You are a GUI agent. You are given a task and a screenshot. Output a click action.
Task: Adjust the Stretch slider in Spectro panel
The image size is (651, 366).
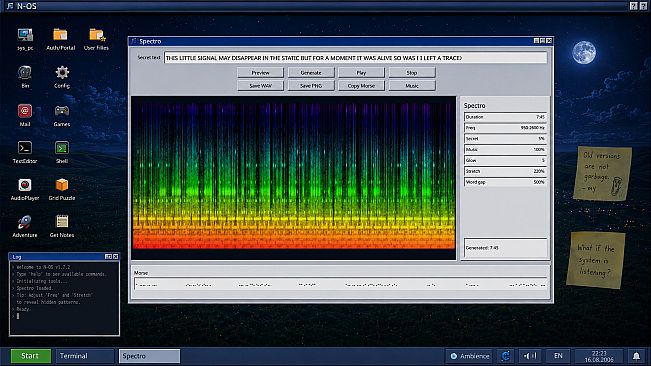coord(505,171)
